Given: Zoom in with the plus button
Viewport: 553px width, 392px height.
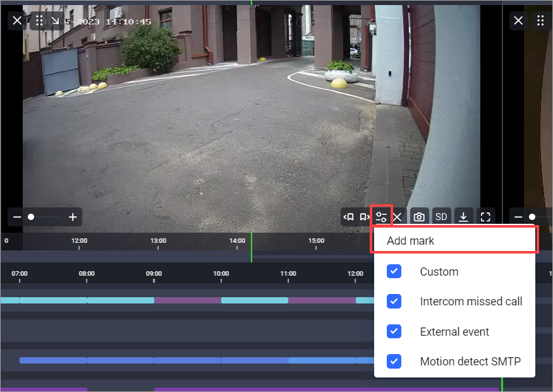Looking at the screenshot, I should tap(73, 217).
